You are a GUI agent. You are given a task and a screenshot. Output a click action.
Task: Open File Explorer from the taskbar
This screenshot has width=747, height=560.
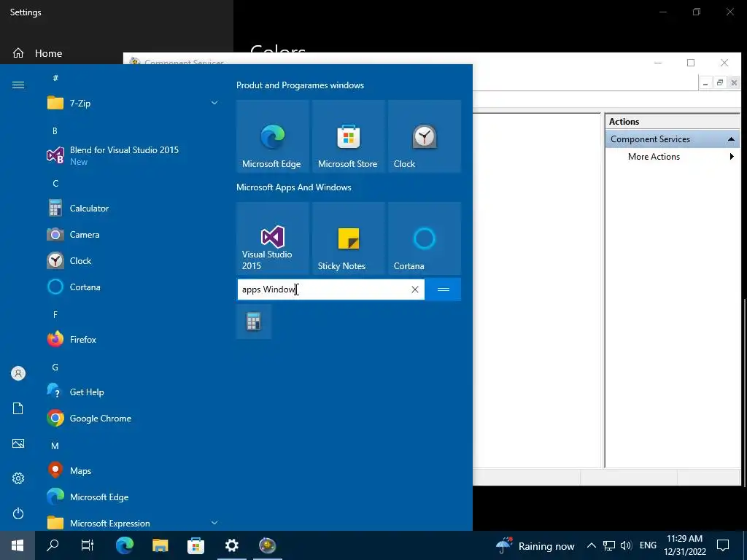(x=160, y=545)
